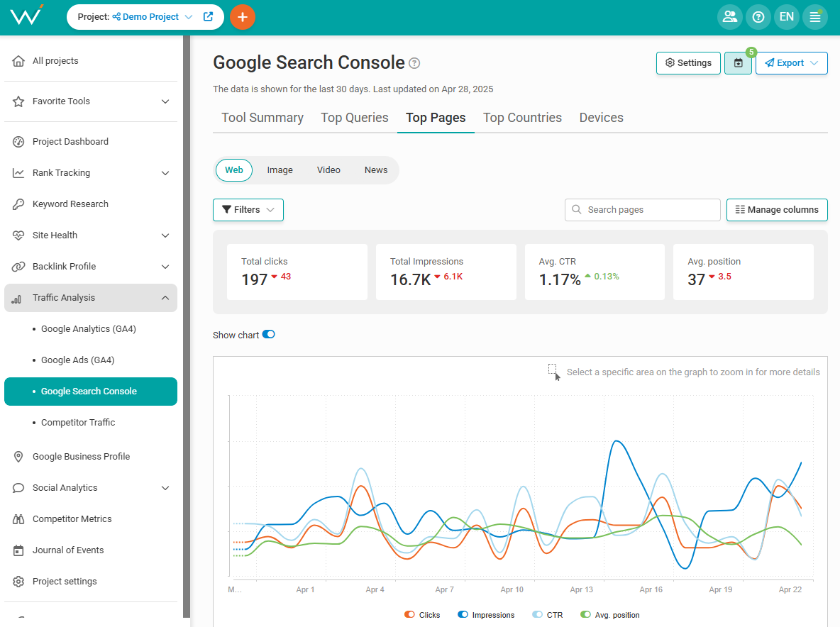The image size is (840, 627).
Task: Click the Search pages input field
Action: [x=642, y=210]
